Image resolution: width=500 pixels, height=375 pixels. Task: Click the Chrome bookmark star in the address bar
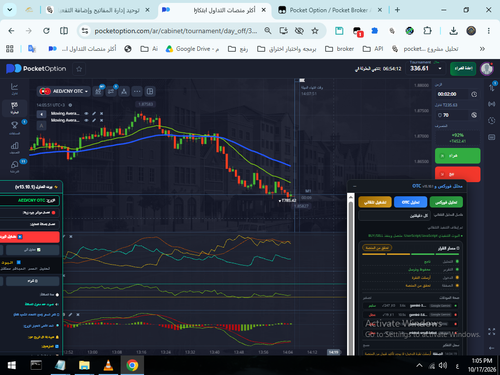click(315, 31)
